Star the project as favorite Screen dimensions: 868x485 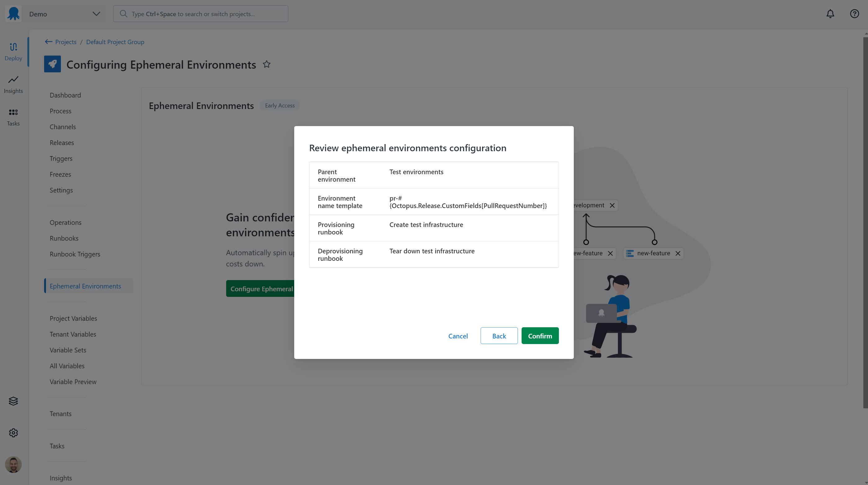pyautogui.click(x=267, y=64)
